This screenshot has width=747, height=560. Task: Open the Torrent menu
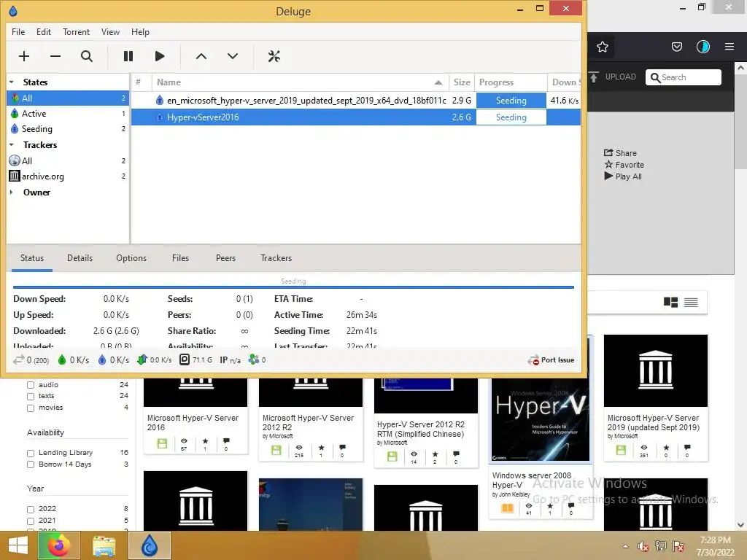tap(76, 32)
